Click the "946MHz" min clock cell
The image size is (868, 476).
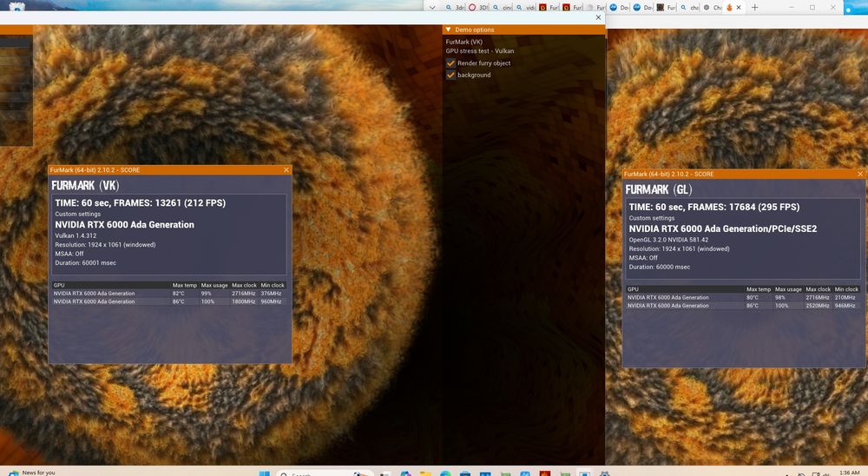pyautogui.click(x=845, y=306)
